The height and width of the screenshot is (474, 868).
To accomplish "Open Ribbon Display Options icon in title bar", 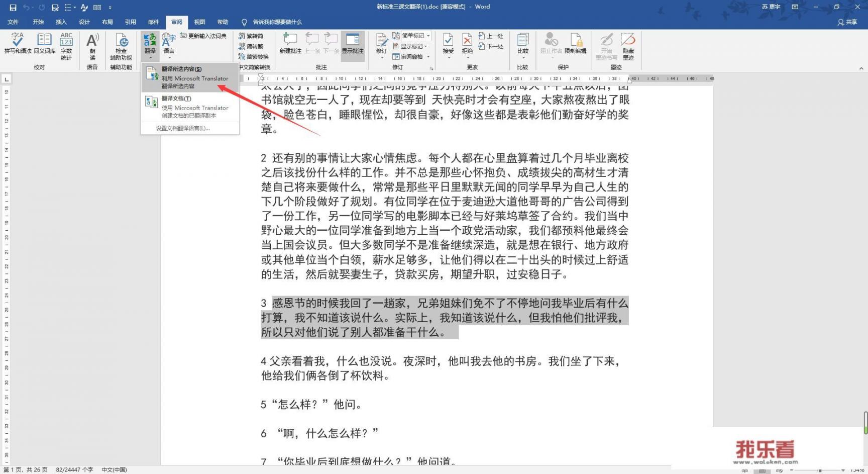I will (x=795, y=7).
